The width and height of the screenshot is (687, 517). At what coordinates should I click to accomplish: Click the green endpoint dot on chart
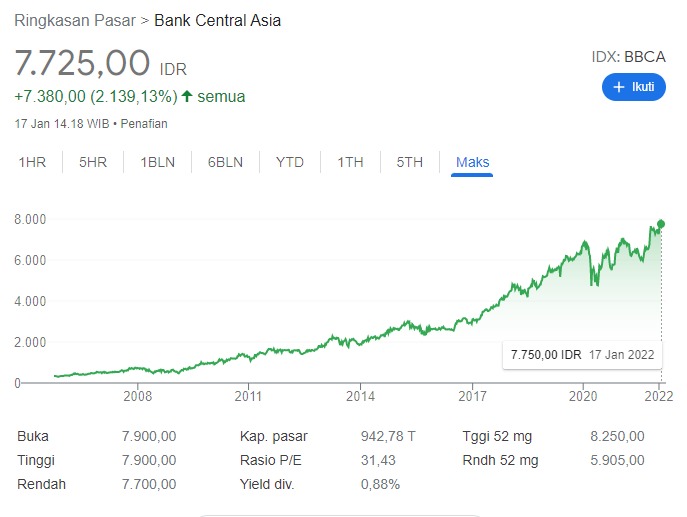click(x=660, y=224)
